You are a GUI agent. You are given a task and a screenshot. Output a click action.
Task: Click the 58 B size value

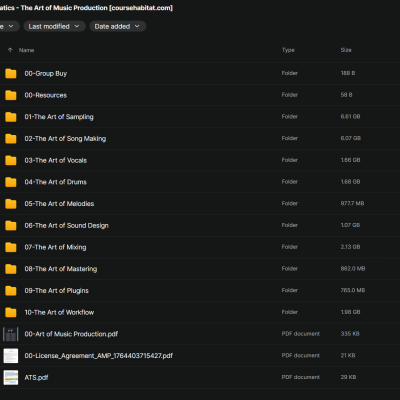[x=346, y=95]
